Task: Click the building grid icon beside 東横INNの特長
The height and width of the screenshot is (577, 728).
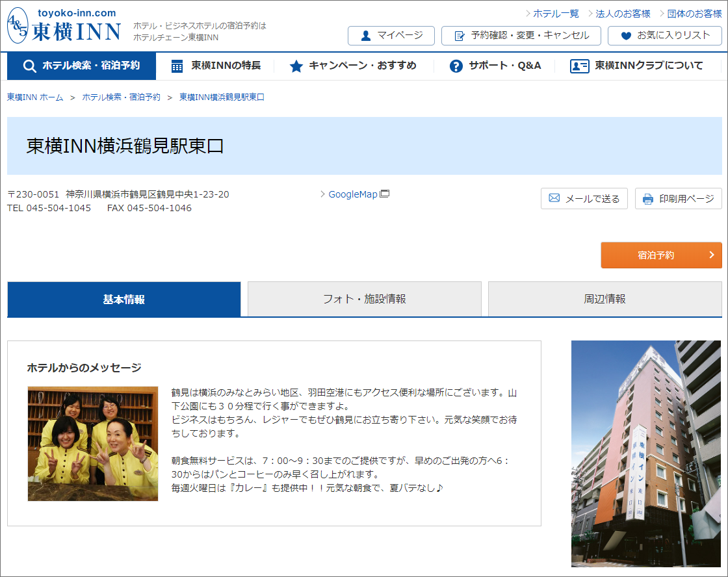Action: pyautogui.click(x=177, y=66)
